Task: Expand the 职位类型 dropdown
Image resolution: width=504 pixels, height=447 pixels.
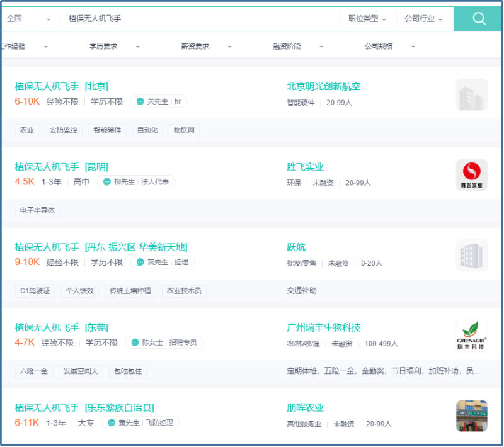Action: 367,19
